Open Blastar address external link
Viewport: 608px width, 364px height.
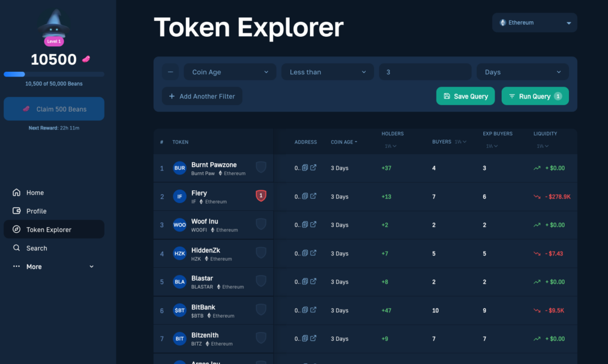[313, 281]
